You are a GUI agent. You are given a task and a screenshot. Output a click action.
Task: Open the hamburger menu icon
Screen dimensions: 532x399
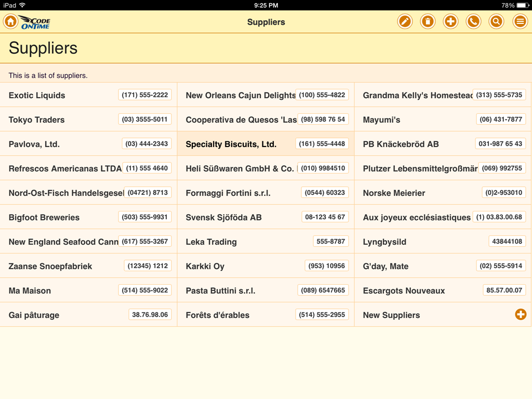(x=520, y=22)
